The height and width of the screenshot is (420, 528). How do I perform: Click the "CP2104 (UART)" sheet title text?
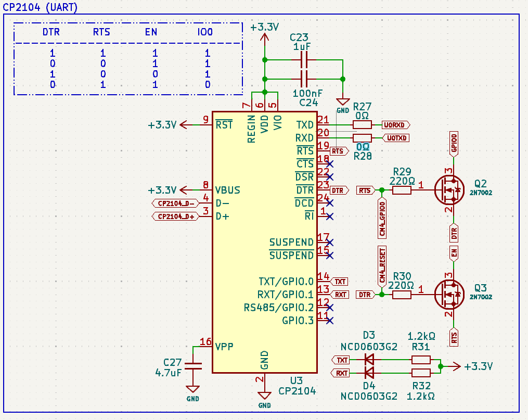(40, 7)
